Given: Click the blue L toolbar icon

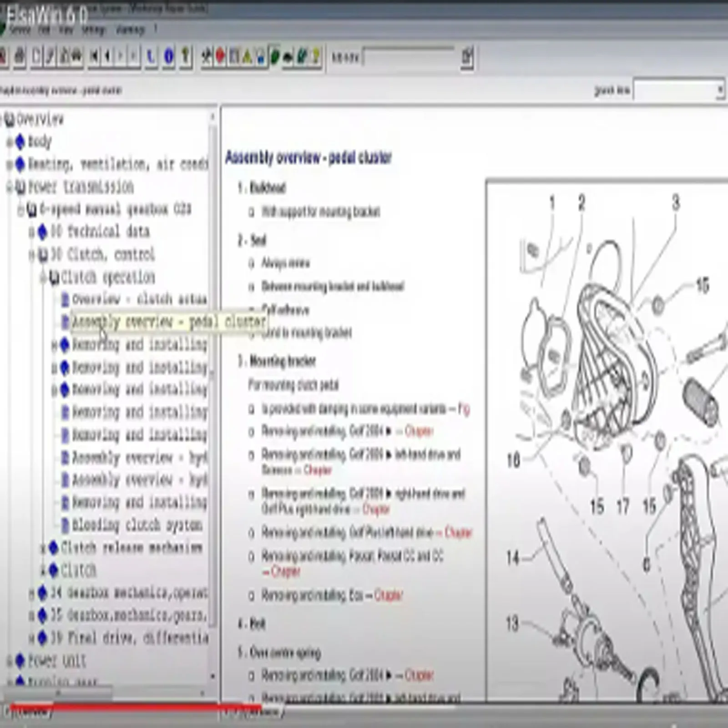Looking at the screenshot, I should [x=151, y=57].
